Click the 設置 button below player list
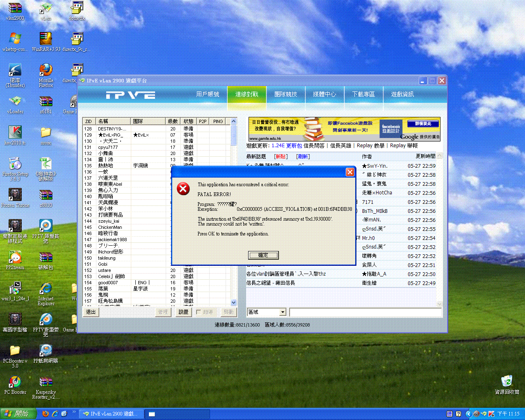This screenshot has height=420, width=525. coord(183,312)
